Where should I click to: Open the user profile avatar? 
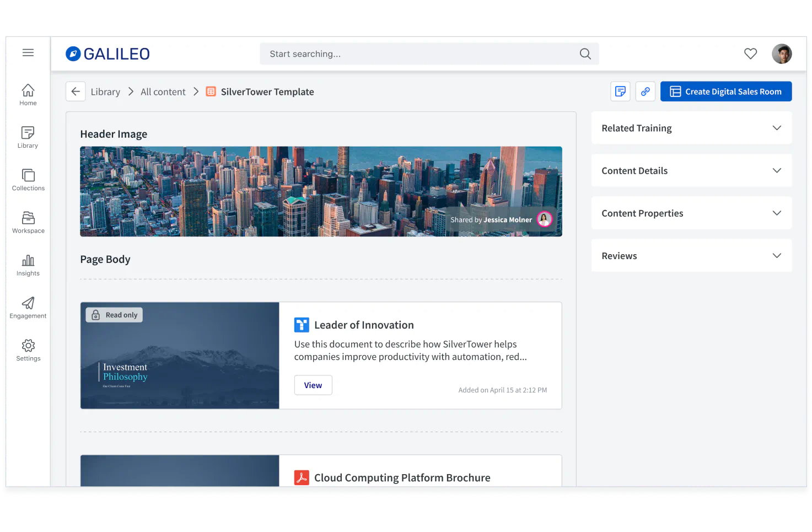pos(782,53)
